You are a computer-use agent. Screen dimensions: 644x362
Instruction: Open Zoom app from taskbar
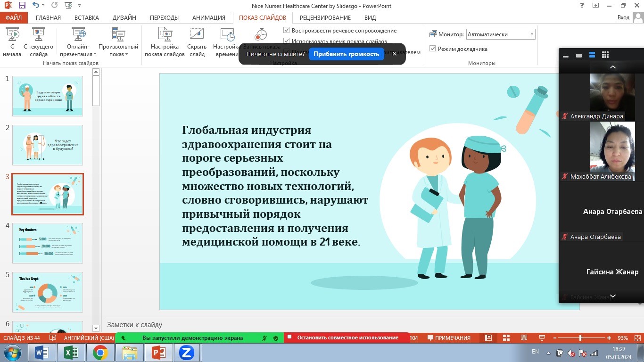186,353
